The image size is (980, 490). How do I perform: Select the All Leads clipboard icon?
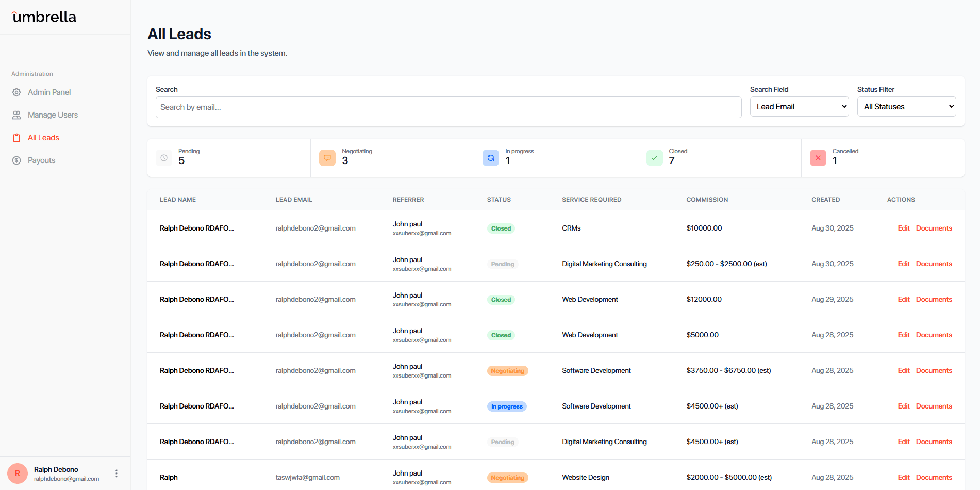pos(16,137)
